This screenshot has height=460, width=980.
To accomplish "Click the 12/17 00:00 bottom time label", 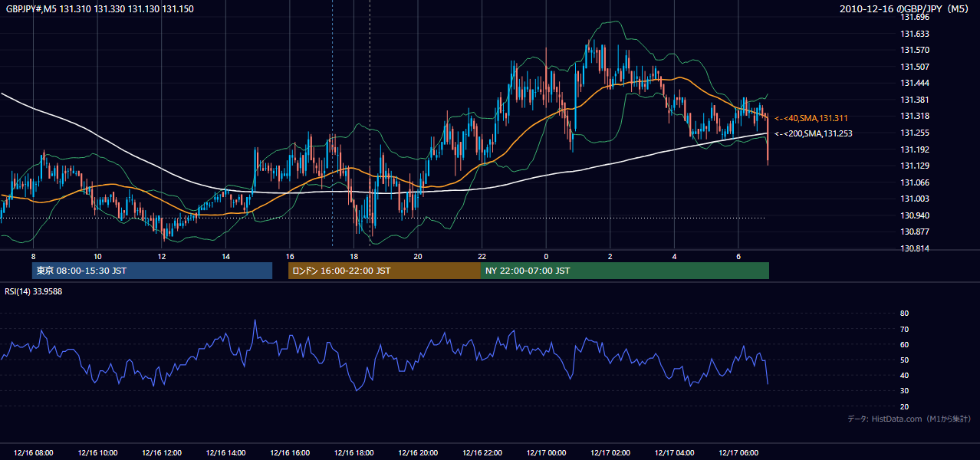I will [546, 453].
